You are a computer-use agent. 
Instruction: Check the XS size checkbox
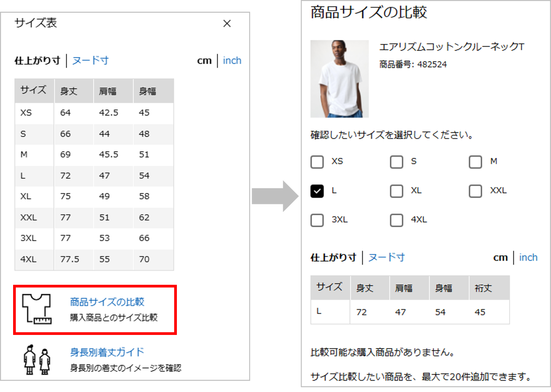pos(317,162)
